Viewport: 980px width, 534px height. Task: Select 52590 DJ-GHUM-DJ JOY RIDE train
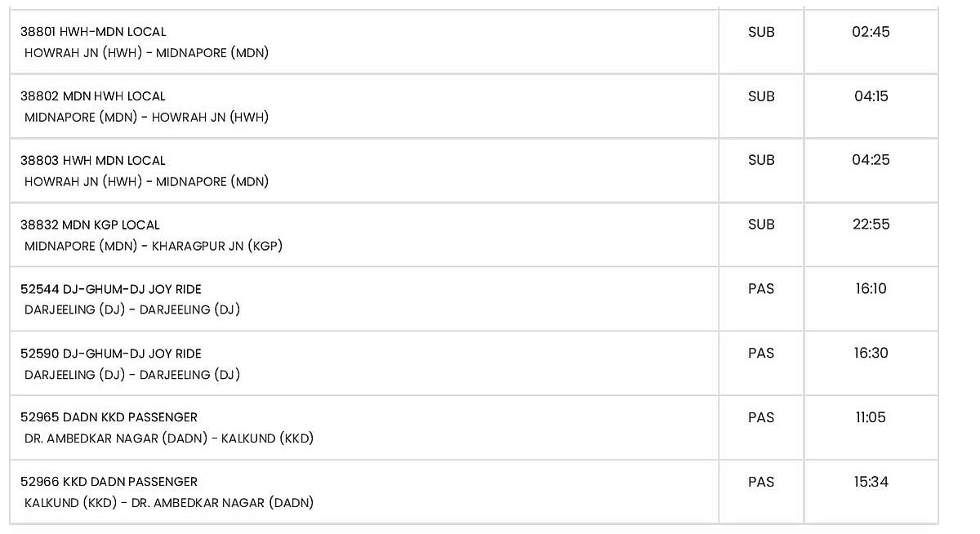pyautogui.click(x=111, y=354)
